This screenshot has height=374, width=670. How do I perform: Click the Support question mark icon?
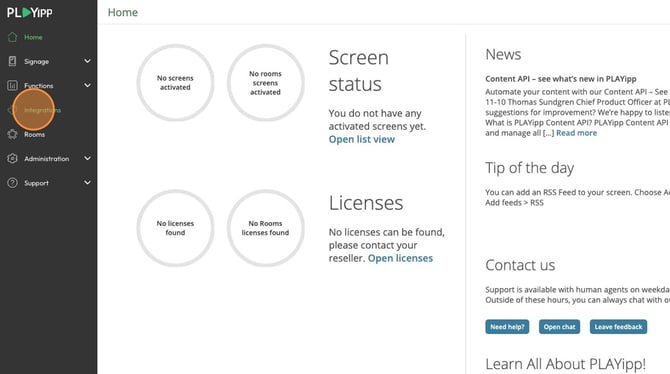(x=12, y=183)
